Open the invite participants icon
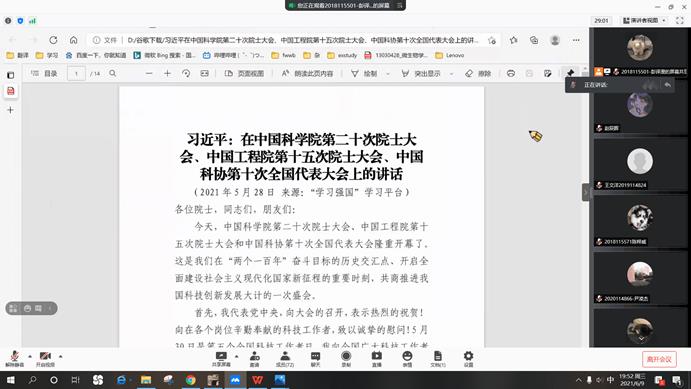 (254, 359)
